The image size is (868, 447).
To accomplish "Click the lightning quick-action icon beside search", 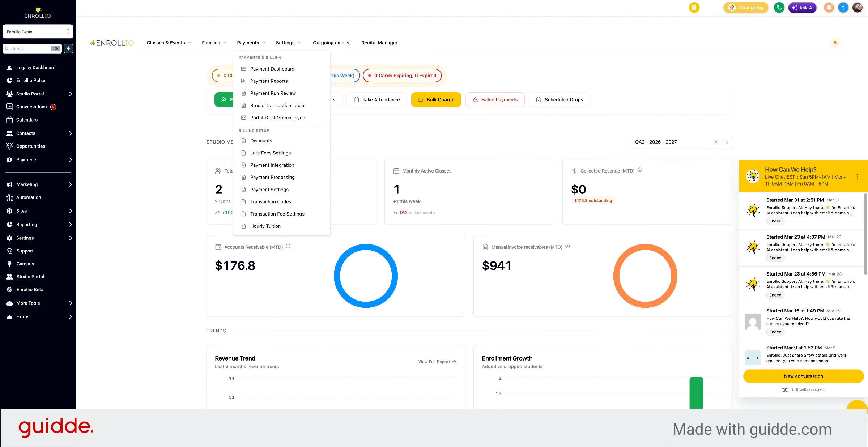I will 68,48.
